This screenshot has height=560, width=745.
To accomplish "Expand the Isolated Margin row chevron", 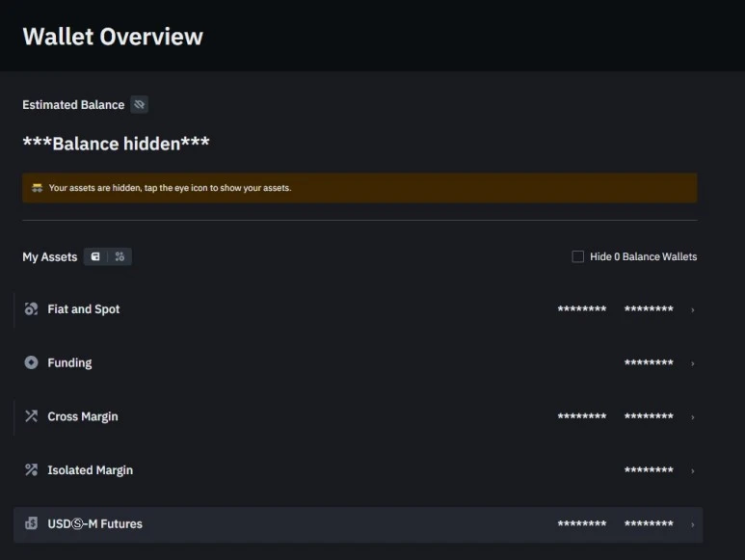I will point(693,470).
